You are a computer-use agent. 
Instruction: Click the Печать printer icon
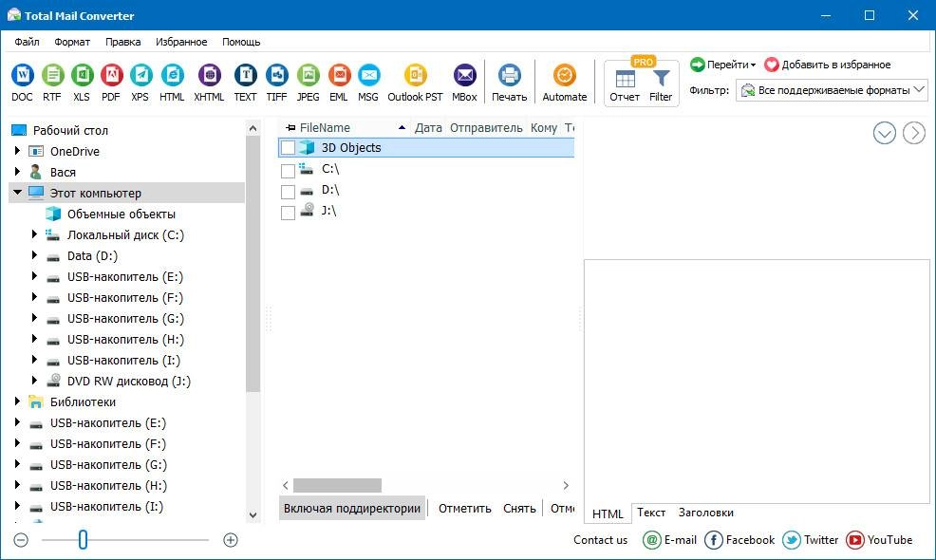509,75
